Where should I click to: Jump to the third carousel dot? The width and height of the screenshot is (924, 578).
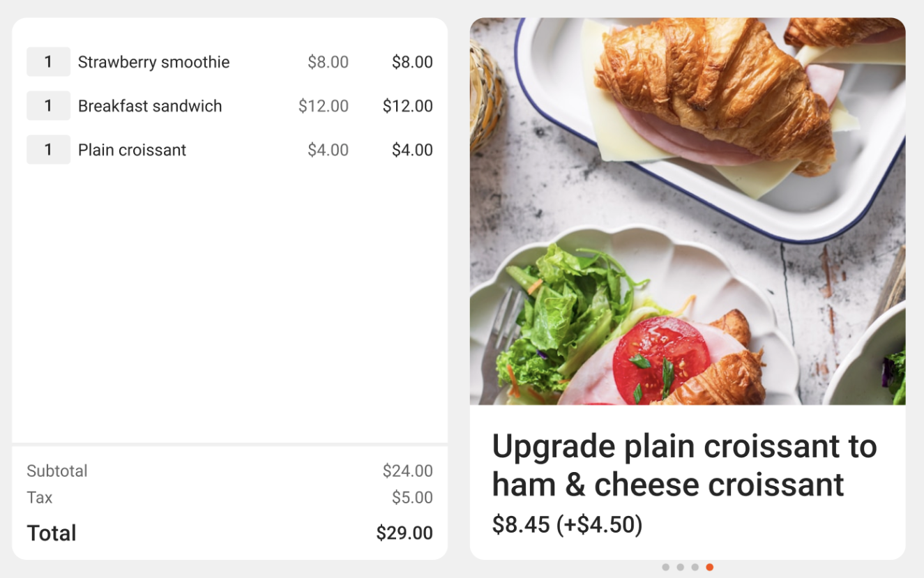[x=695, y=568]
